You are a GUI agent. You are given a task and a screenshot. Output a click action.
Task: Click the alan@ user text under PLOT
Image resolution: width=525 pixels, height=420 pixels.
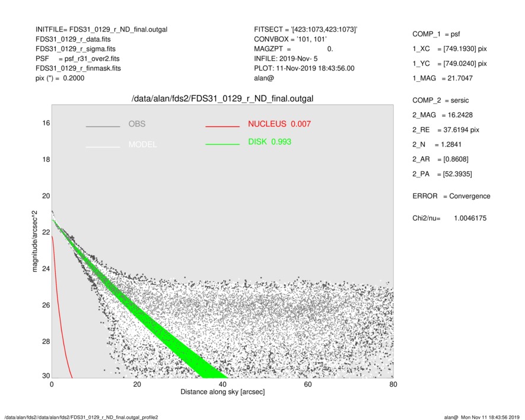tap(264, 78)
